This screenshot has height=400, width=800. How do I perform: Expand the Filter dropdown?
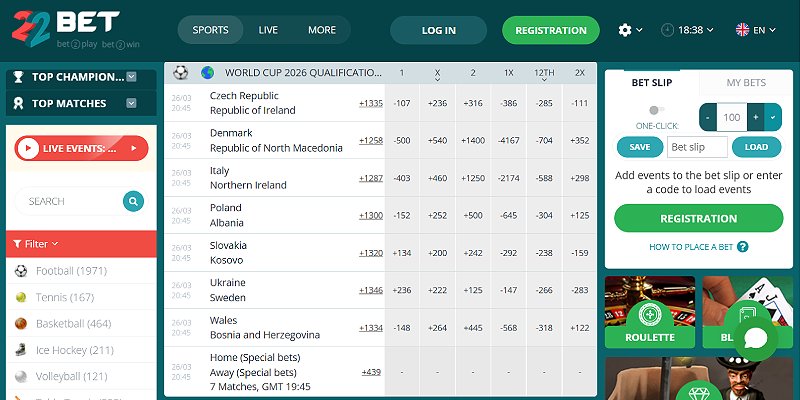[55, 244]
